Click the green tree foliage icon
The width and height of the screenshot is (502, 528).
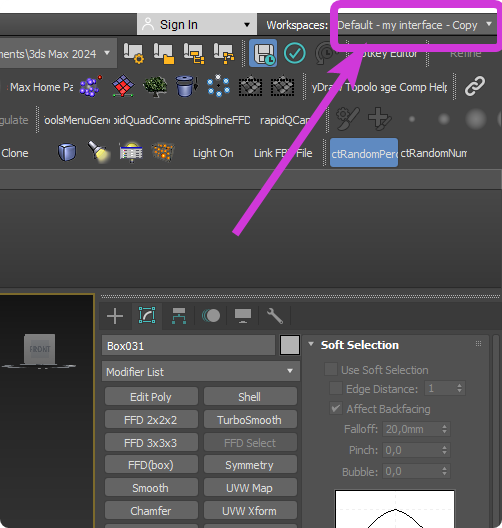155,86
